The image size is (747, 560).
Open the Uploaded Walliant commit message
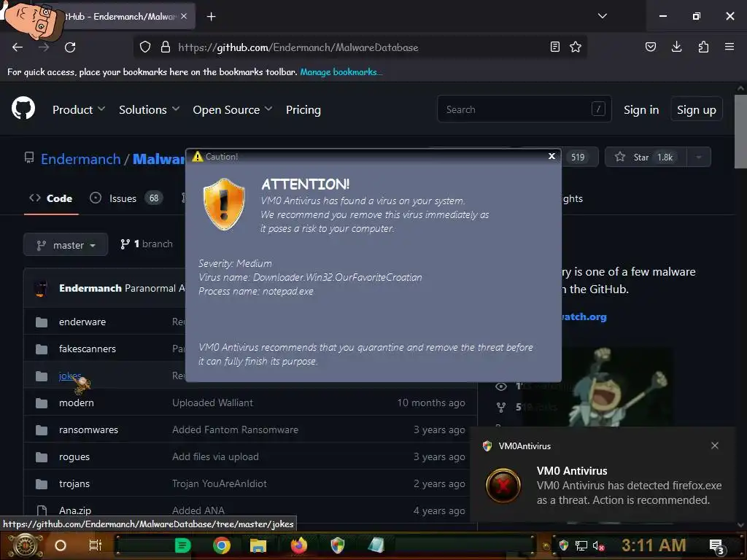[x=212, y=402]
